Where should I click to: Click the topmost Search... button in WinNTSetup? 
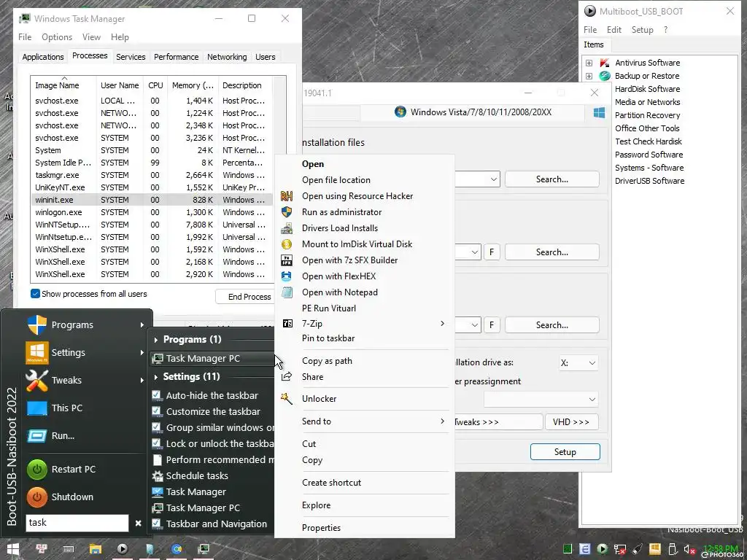tap(551, 179)
